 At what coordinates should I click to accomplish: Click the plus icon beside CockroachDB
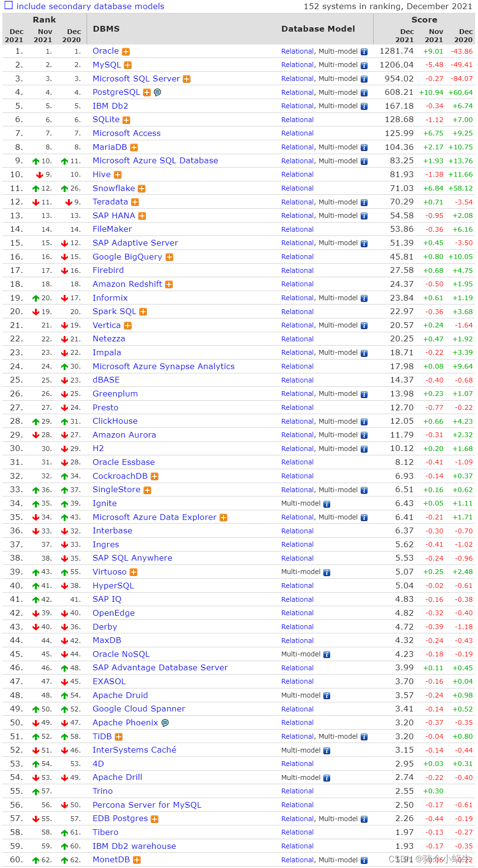[x=155, y=476]
